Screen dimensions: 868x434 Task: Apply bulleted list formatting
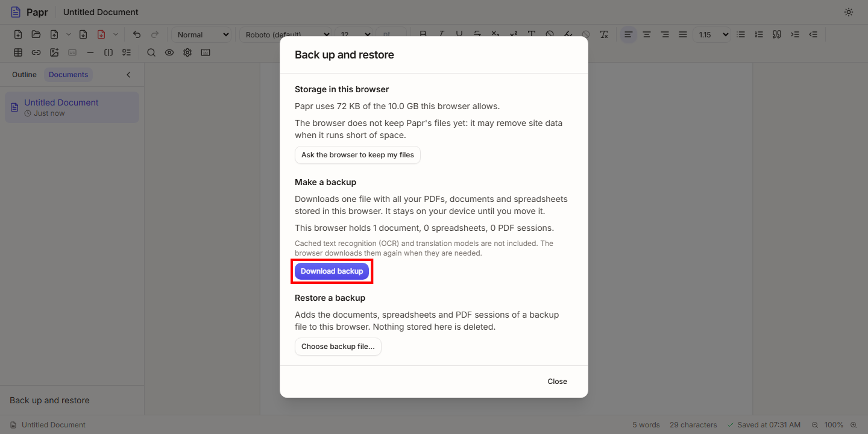[x=741, y=34]
